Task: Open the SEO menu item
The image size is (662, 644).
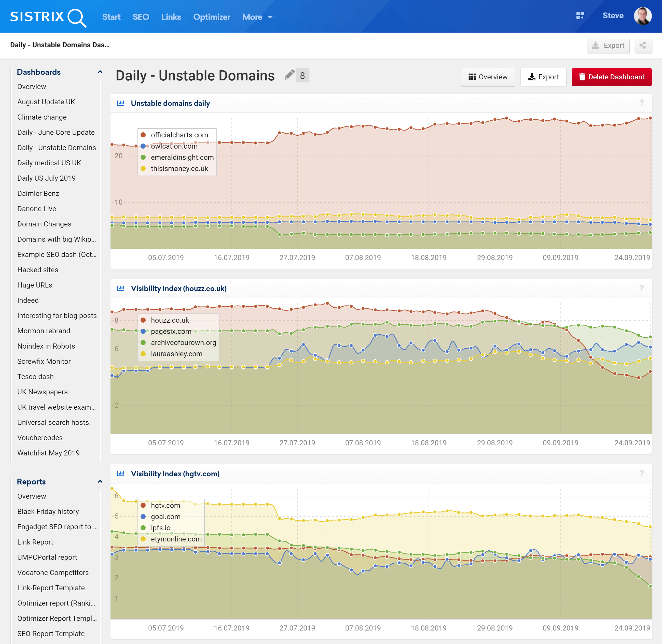Action: (141, 17)
